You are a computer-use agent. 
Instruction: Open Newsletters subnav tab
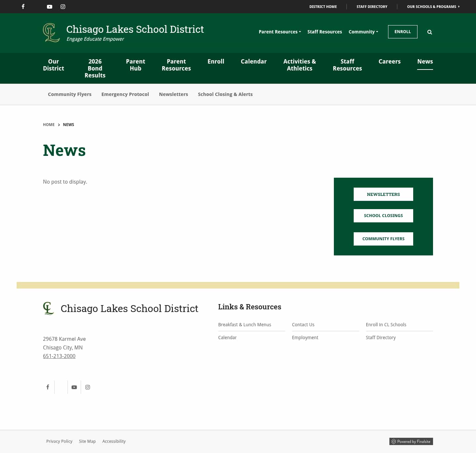[174, 94]
